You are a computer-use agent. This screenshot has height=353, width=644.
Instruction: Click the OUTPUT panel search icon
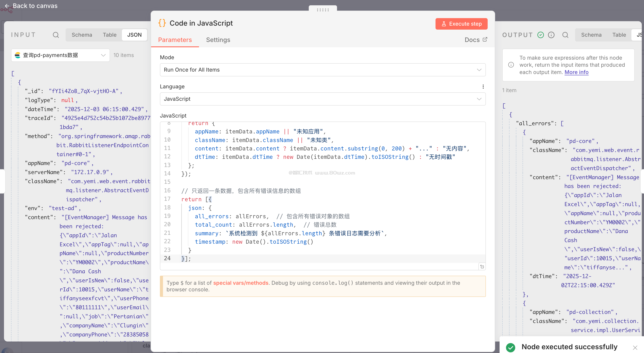click(565, 35)
